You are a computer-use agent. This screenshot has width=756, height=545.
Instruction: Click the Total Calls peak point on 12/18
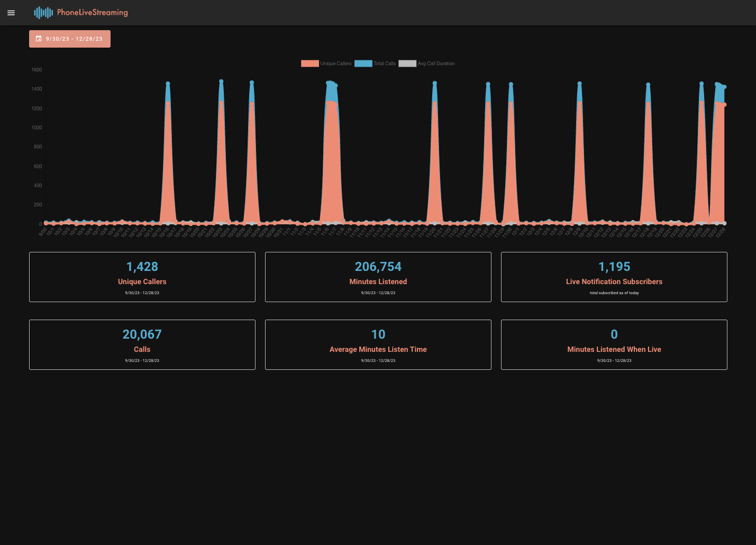(648, 85)
